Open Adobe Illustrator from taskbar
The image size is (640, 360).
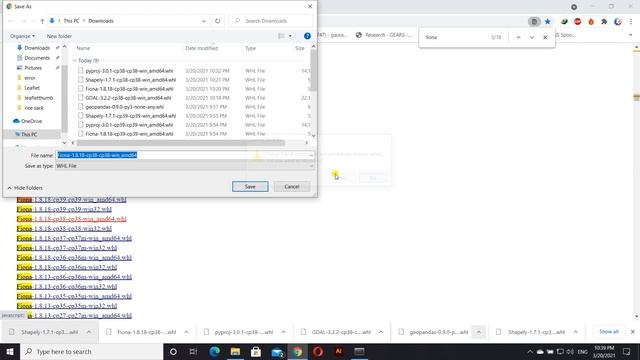pos(338,351)
